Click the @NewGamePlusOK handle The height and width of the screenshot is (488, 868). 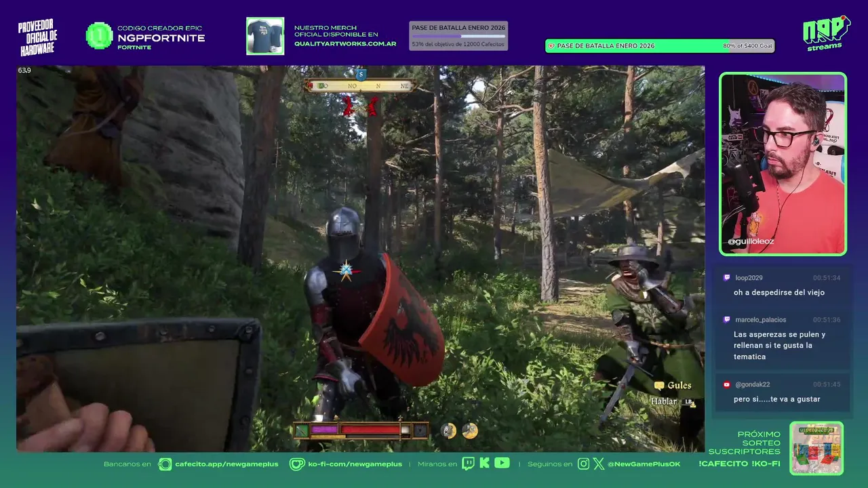pos(644,464)
